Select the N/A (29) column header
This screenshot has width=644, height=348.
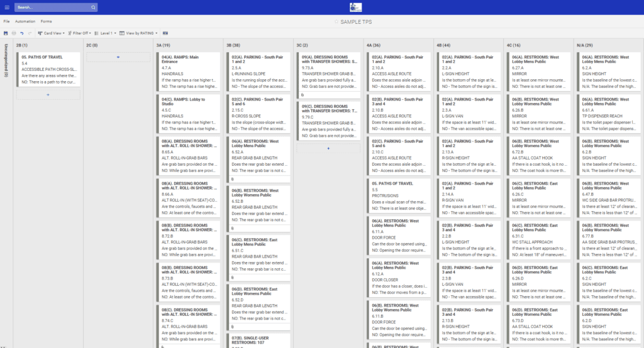[x=584, y=45]
